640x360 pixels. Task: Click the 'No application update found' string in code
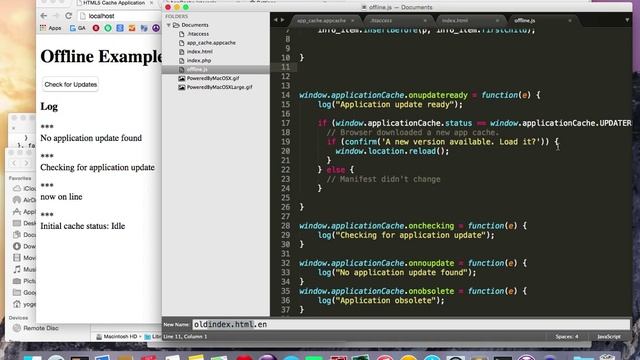[402, 273]
